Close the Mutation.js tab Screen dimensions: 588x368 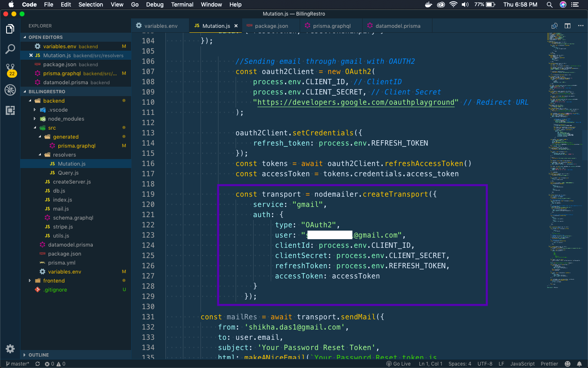[x=236, y=26]
